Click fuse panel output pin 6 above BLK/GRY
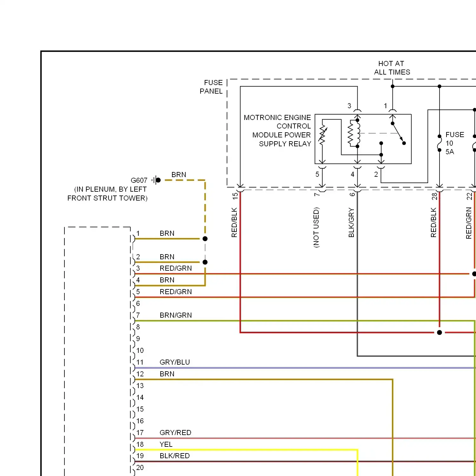This screenshot has width=476, height=476. pyautogui.click(x=352, y=194)
